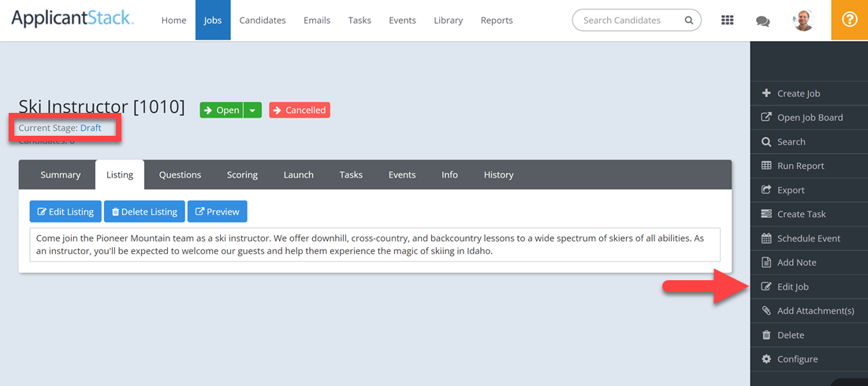
Task: Click the Configure gear icon
Action: [766, 359]
